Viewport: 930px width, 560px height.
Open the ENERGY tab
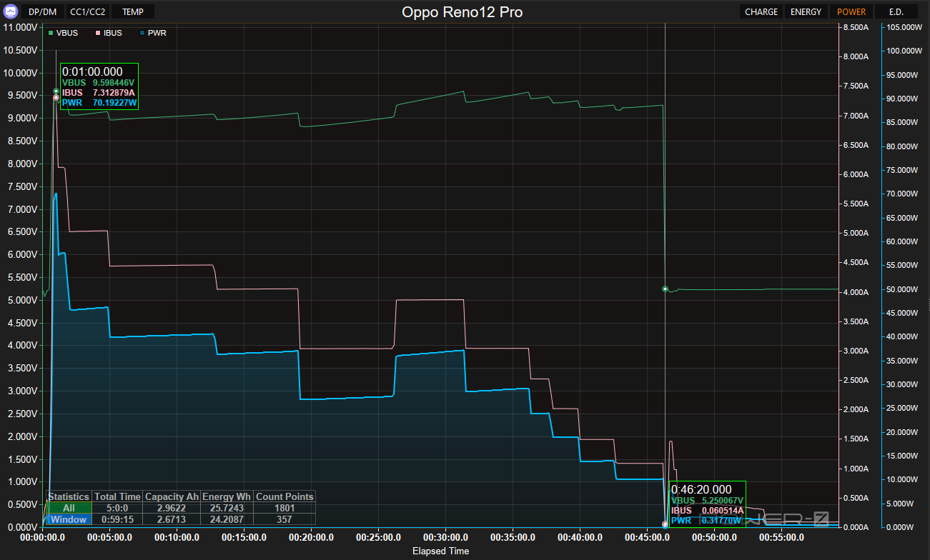pyautogui.click(x=806, y=12)
